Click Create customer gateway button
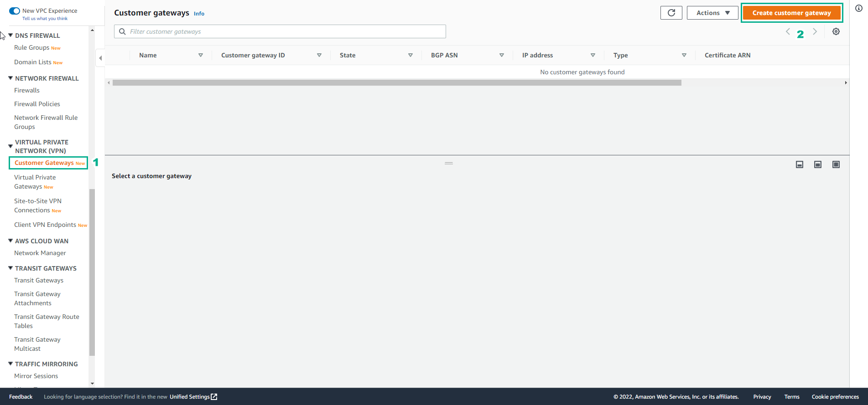This screenshot has width=868, height=405. point(792,13)
